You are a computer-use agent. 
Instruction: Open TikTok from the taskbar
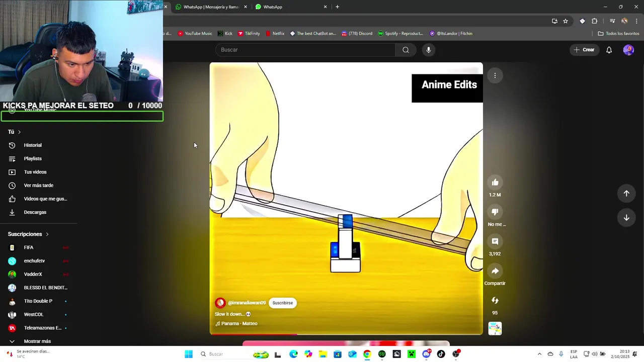click(x=441, y=354)
